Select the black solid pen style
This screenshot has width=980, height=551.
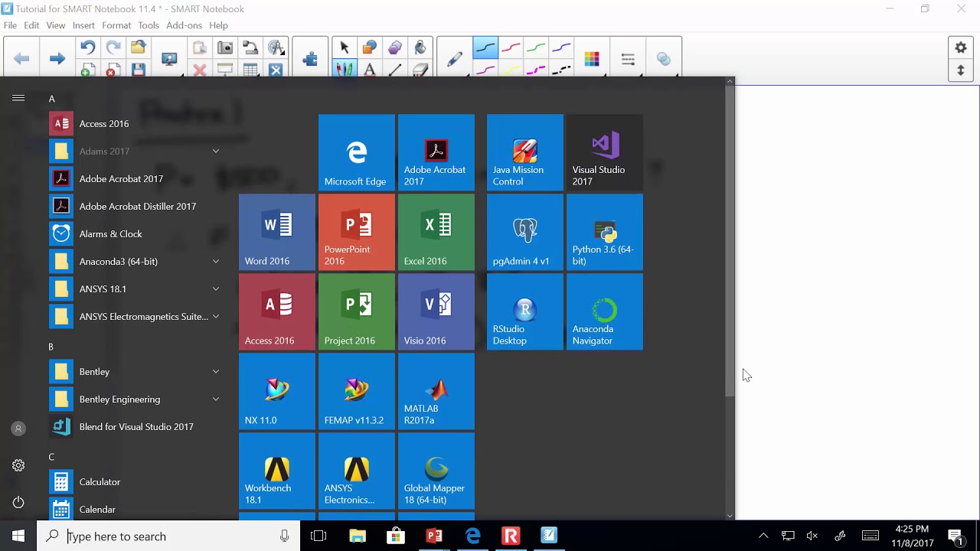(x=485, y=48)
